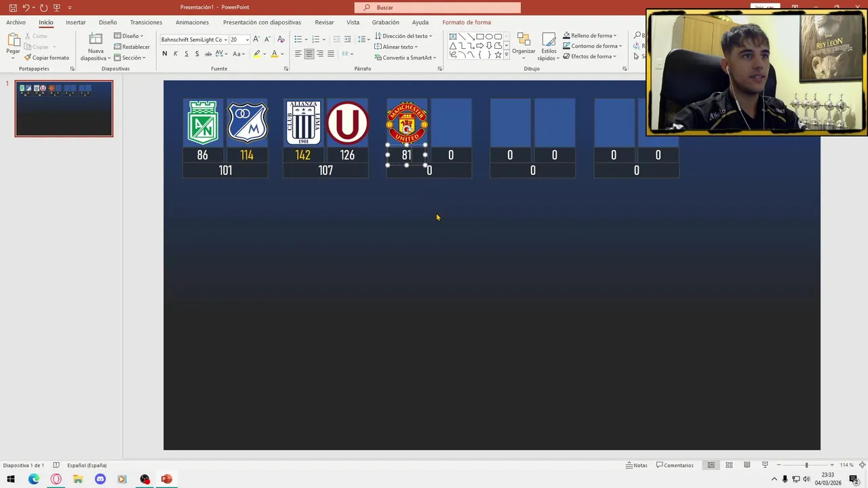This screenshot has width=868, height=488.
Task: Expand shapes gallery more button
Action: point(507,55)
